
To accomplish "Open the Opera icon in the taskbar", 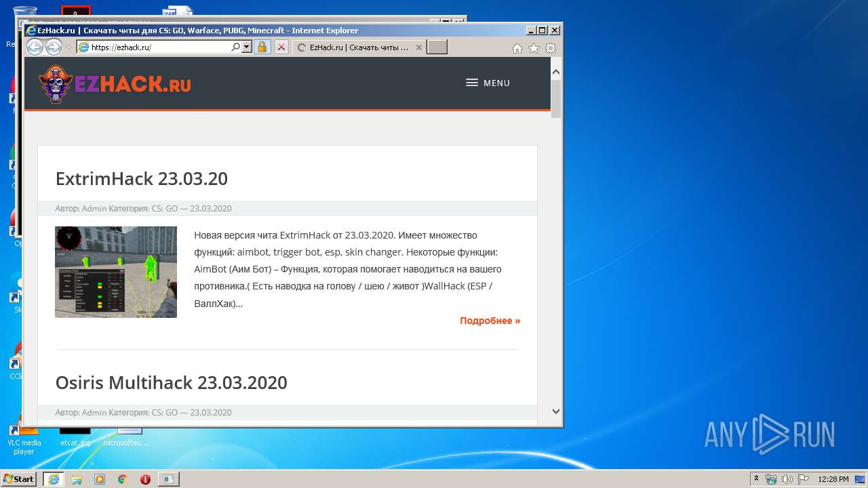I will click(x=145, y=479).
